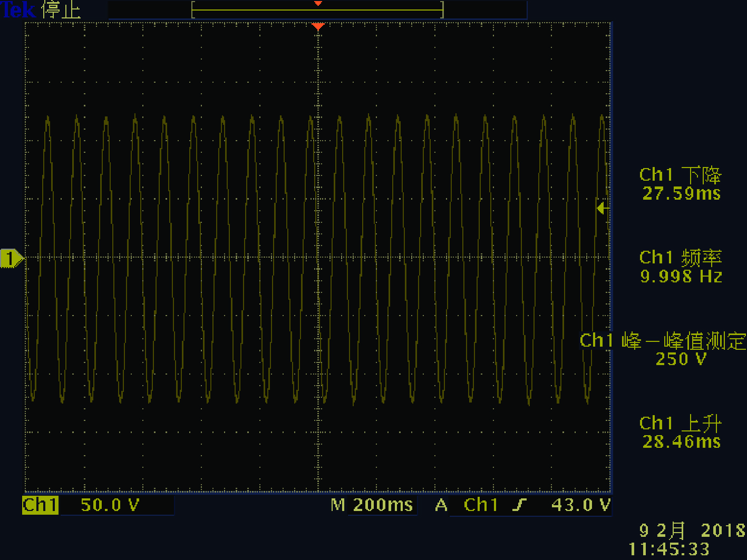Click the time 11:45:33
747x560 pixels.
[669, 549]
